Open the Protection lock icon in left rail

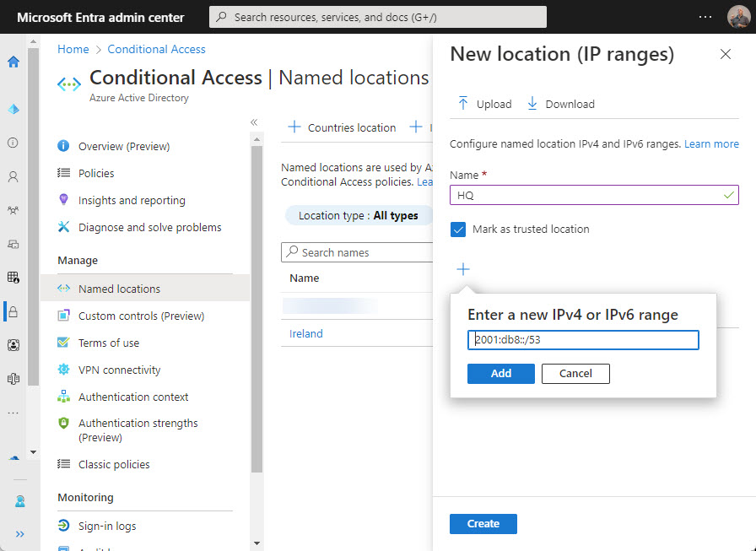13,312
